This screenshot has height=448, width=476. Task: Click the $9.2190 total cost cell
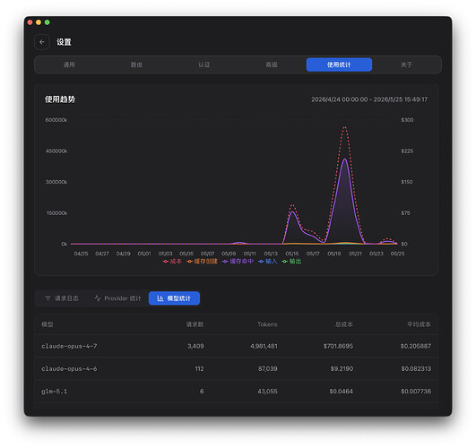pyautogui.click(x=342, y=369)
